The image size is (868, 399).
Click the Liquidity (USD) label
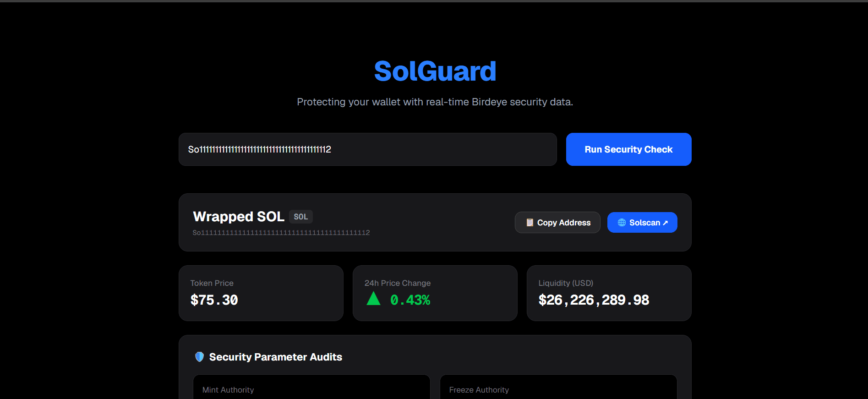566,283
